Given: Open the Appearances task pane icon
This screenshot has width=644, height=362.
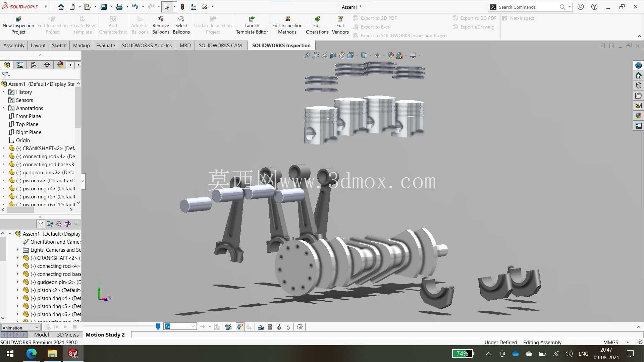Looking at the screenshot, I should (638, 116).
